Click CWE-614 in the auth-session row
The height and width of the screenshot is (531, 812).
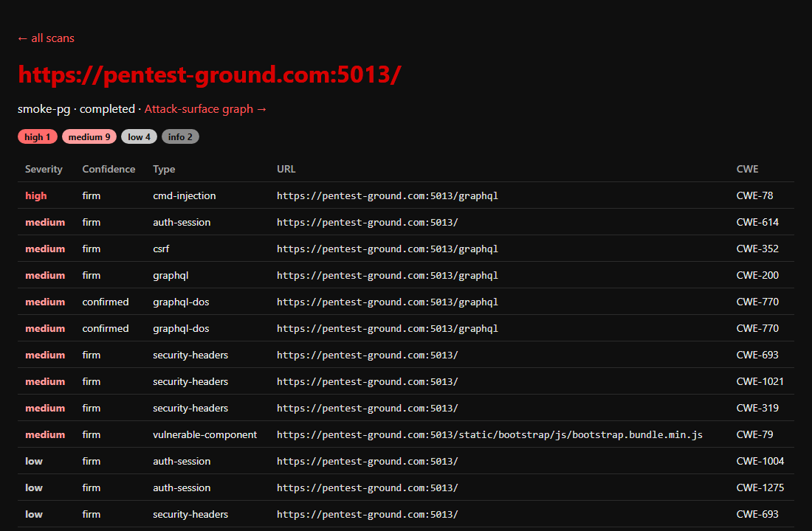(x=757, y=222)
